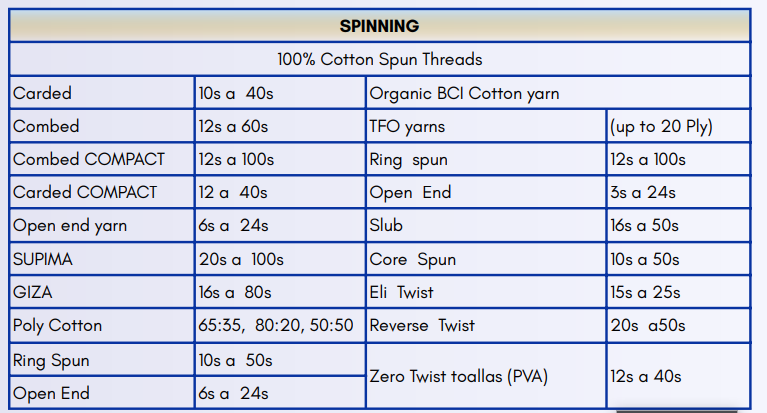Select the "100% Cotton Spun Threads" subtitle row
The image size is (767, 413).
(379, 59)
